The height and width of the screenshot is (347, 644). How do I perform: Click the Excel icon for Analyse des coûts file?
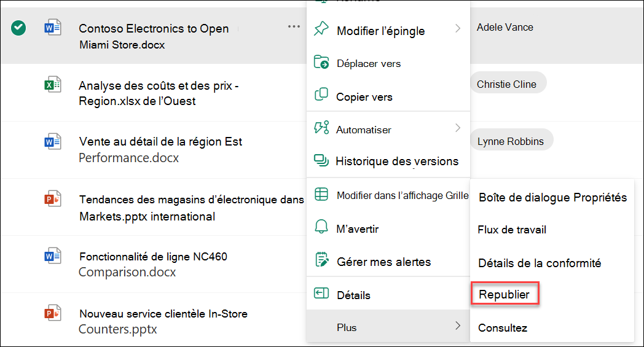[x=53, y=85]
